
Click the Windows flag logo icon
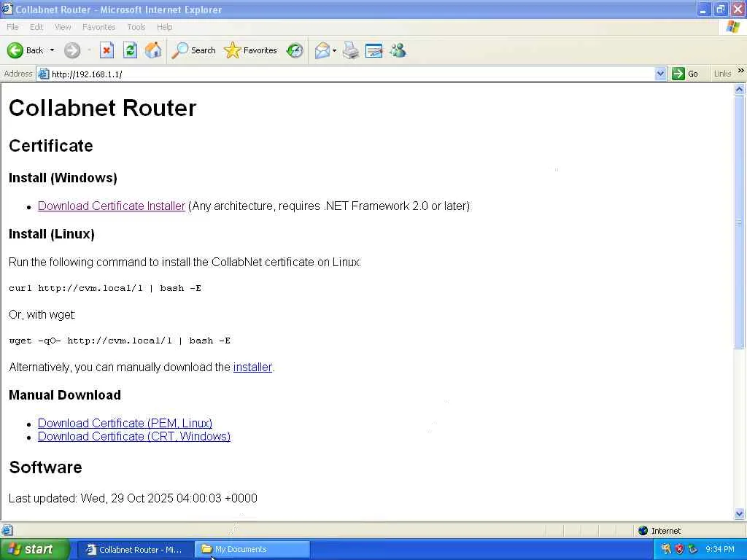733,27
